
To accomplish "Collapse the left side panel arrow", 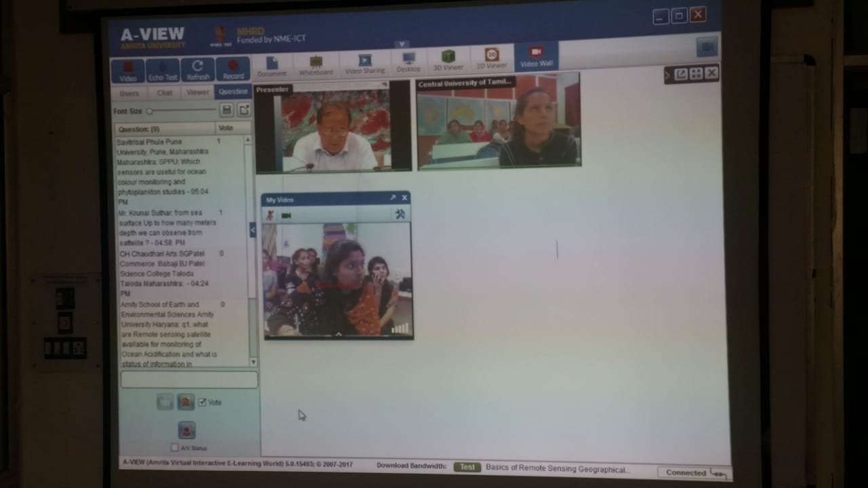I will pyautogui.click(x=253, y=230).
